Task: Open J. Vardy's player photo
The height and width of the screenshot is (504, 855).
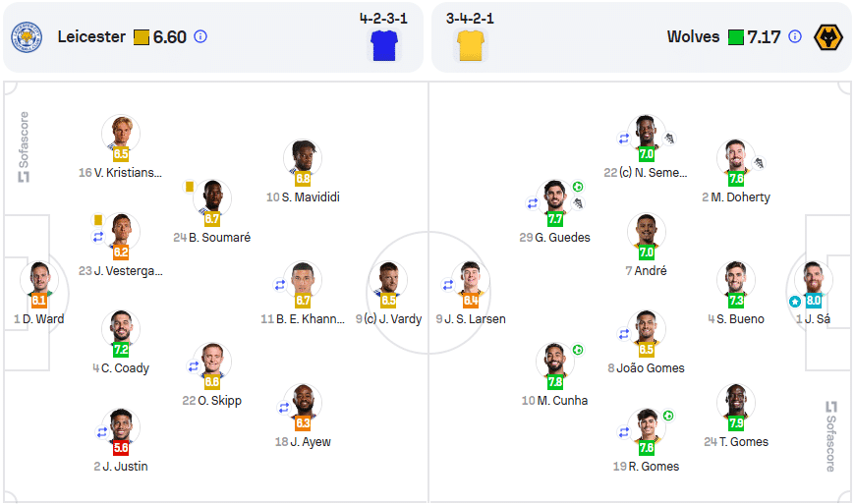Action: click(391, 279)
